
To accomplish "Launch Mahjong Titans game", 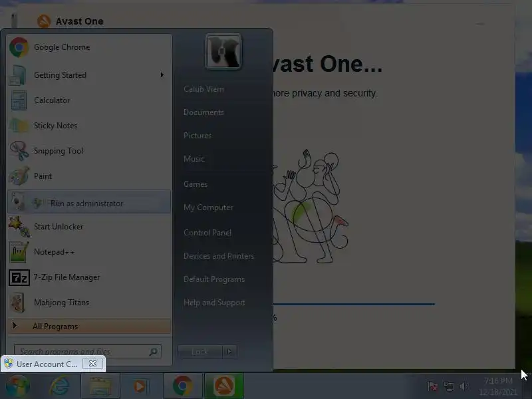I will [x=89, y=303].
